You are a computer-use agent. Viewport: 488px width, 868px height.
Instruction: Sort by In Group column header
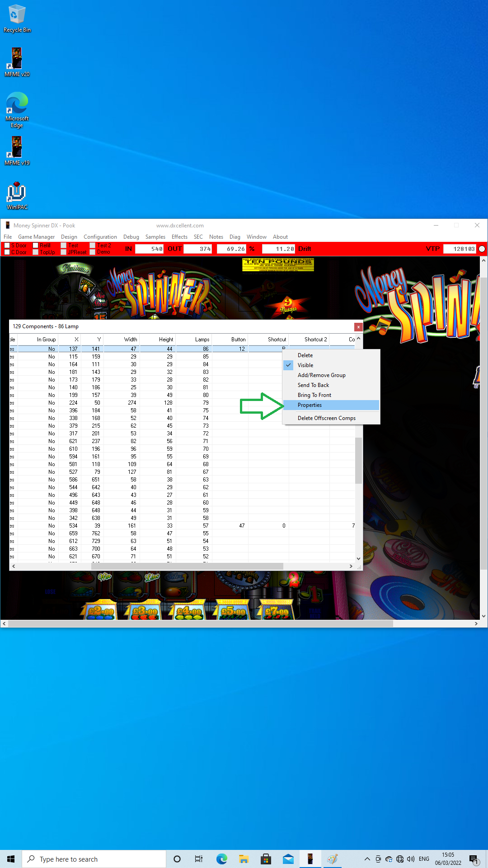tap(38, 340)
